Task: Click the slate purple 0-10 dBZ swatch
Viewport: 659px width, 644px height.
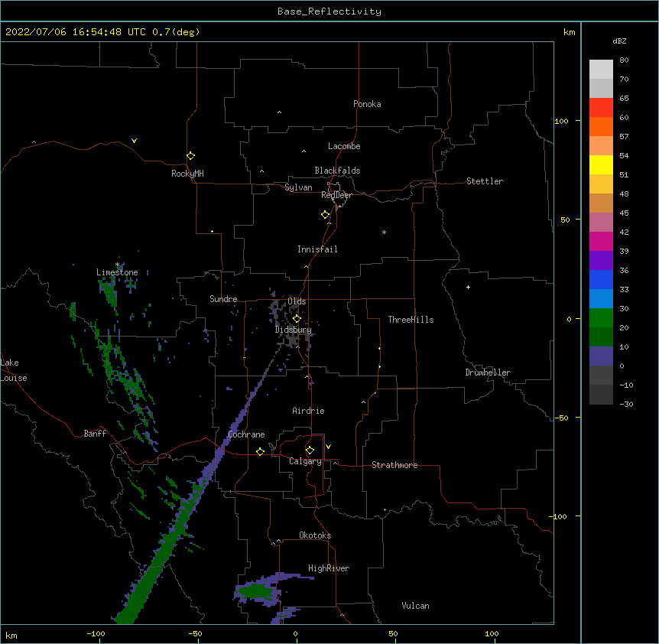Action: click(601, 356)
